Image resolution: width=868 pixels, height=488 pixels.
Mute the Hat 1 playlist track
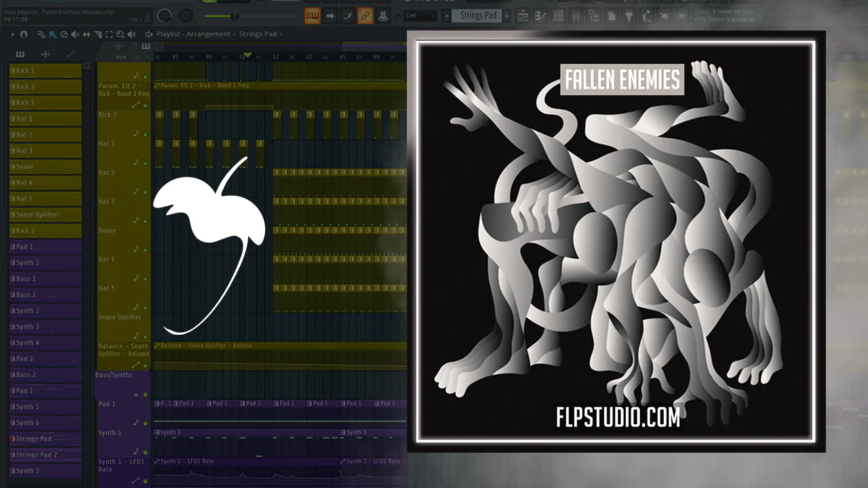click(x=145, y=163)
